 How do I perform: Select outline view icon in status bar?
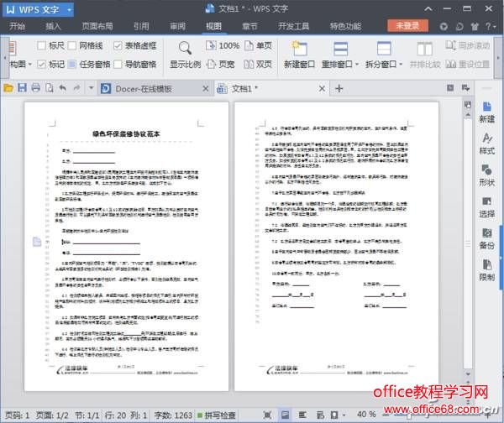[302, 415]
